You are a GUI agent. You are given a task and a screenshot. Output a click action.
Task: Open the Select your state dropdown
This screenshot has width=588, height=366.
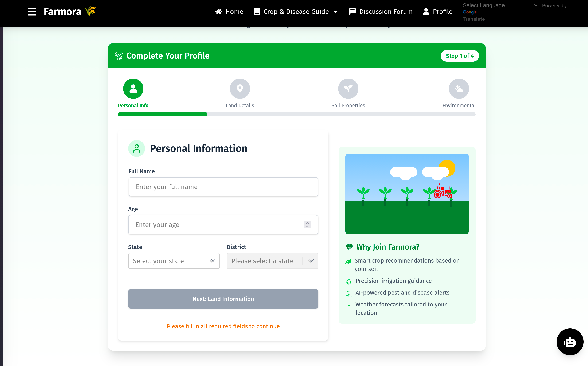[174, 261]
